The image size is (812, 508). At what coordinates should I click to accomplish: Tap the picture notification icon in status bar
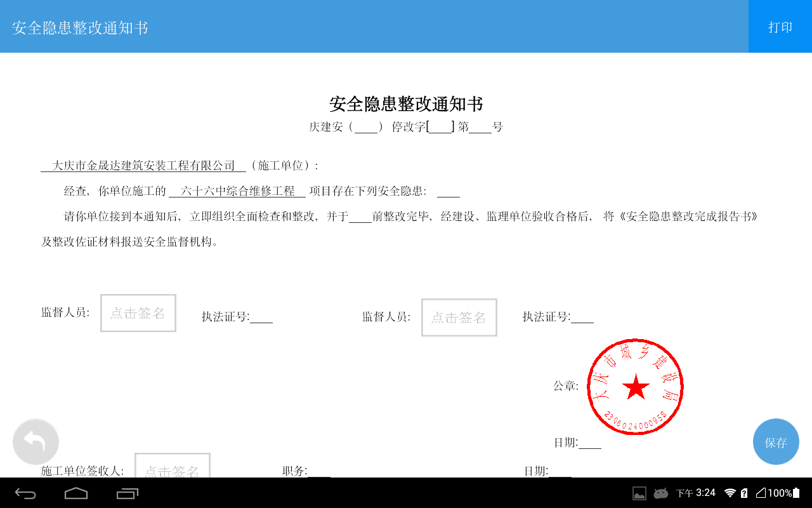tap(639, 493)
